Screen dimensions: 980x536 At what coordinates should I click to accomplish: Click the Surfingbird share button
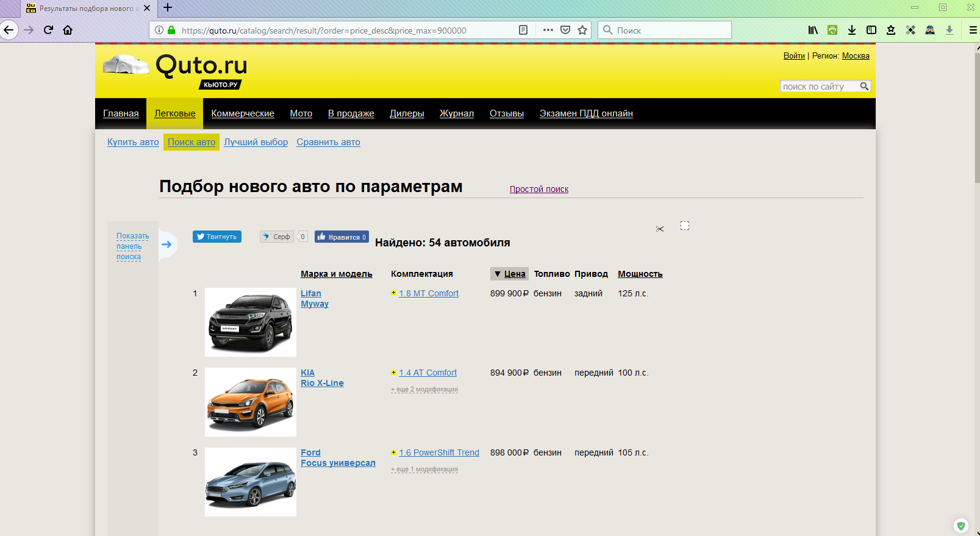click(x=277, y=237)
